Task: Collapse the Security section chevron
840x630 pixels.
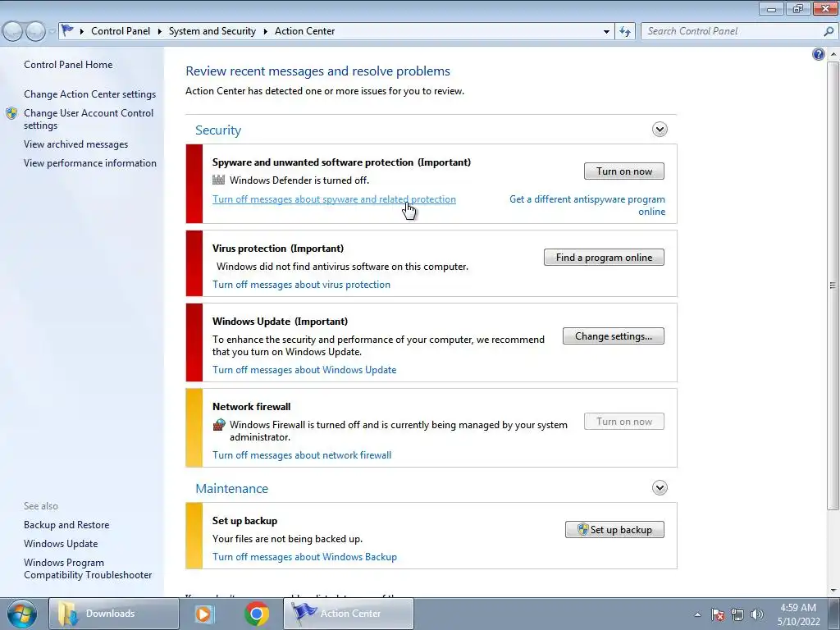Action: pos(660,129)
